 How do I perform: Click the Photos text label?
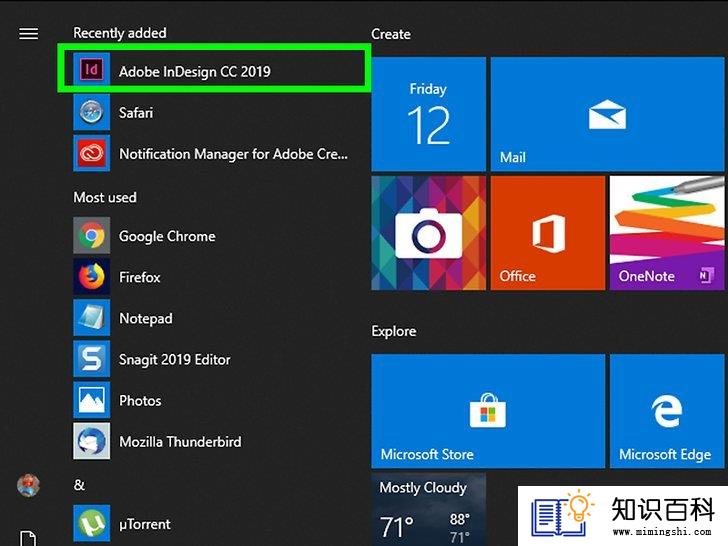[140, 401]
